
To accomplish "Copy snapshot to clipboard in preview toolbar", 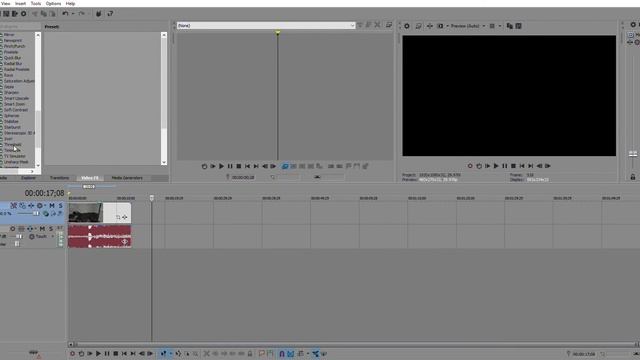I will pyautogui.click(x=510, y=26).
